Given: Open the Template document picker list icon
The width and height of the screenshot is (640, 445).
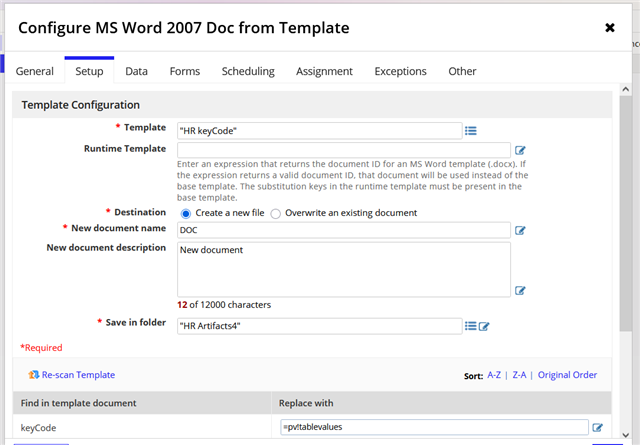Looking at the screenshot, I should coord(471,131).
